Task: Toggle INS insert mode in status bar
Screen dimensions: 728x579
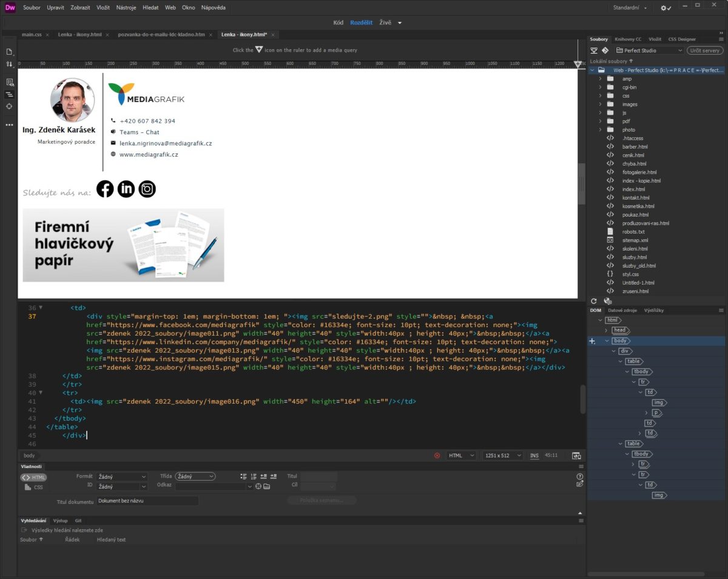Action: [x=534, y=456]
